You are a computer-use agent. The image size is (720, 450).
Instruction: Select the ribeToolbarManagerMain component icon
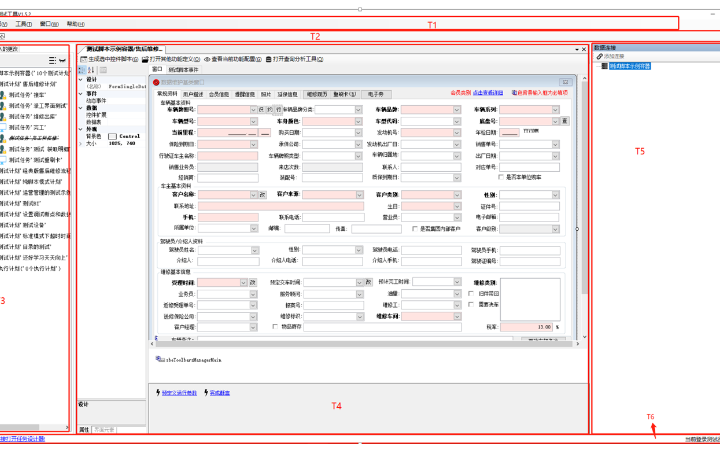158,359
